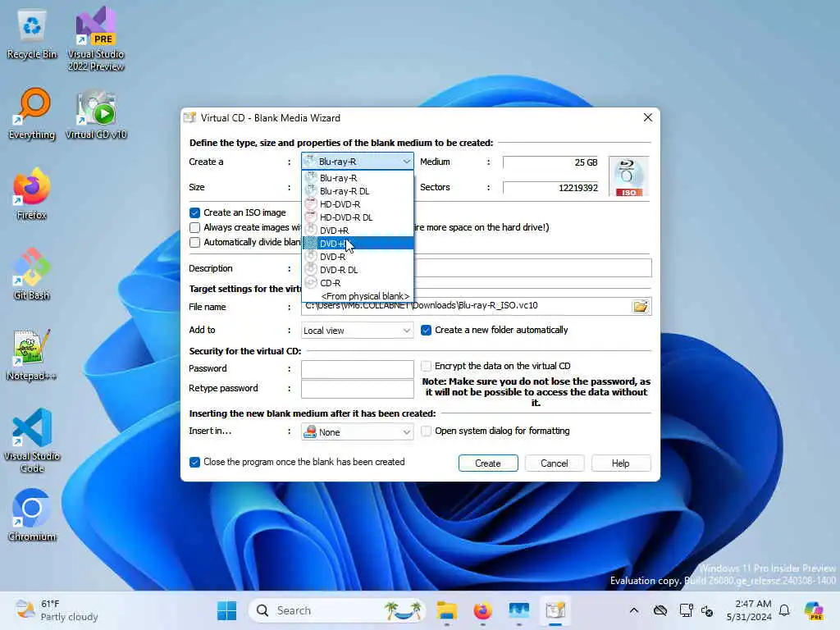Select DVD-R DL in the media list
This screenshot has height=630, width=840.
[358, 270]
